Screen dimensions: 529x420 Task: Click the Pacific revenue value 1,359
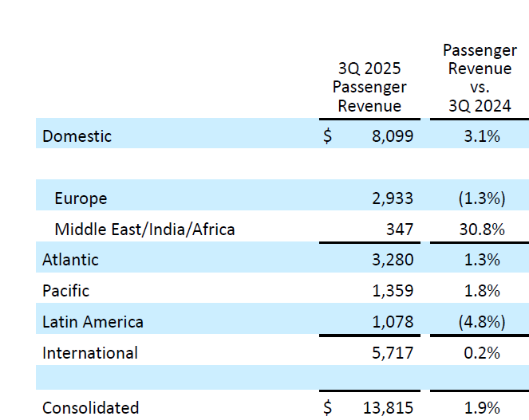click(393, 291)
